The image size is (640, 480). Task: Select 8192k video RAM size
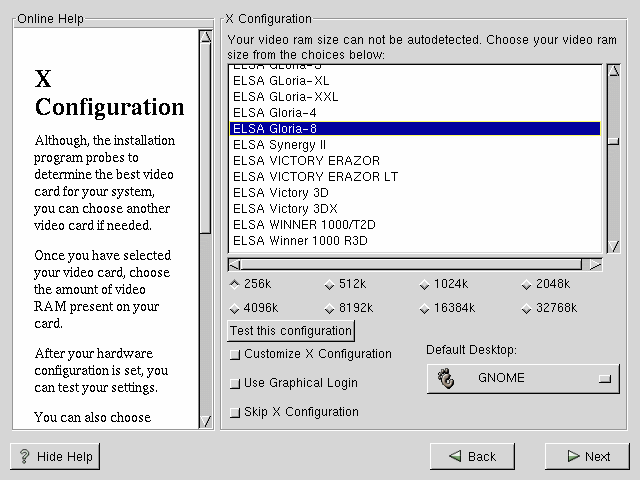[x=329, y=308]
